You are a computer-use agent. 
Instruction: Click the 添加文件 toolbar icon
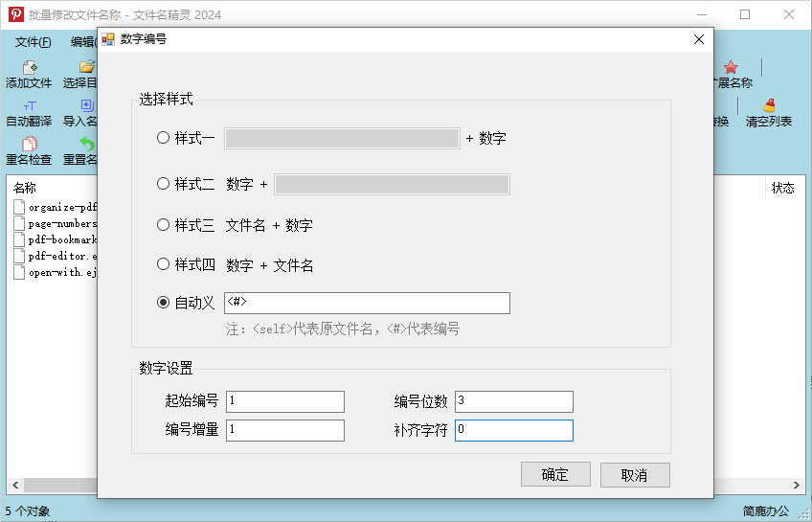(30, 67)
